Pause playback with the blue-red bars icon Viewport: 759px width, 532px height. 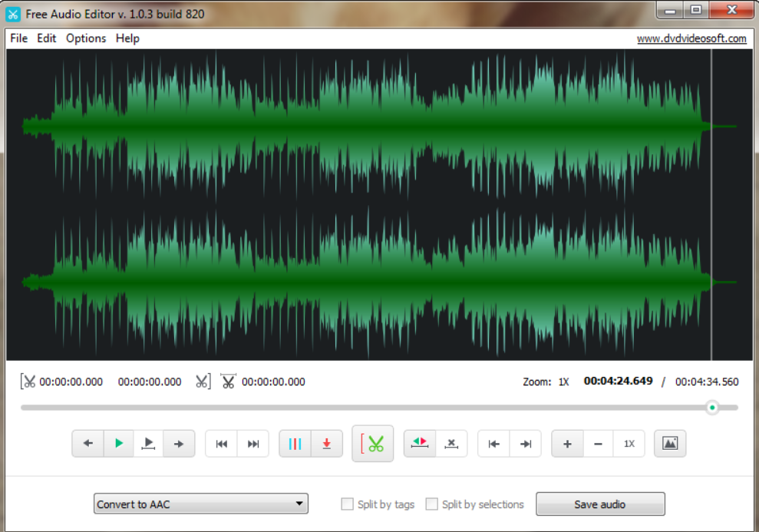pyautogui.click(x=295, y=444)
